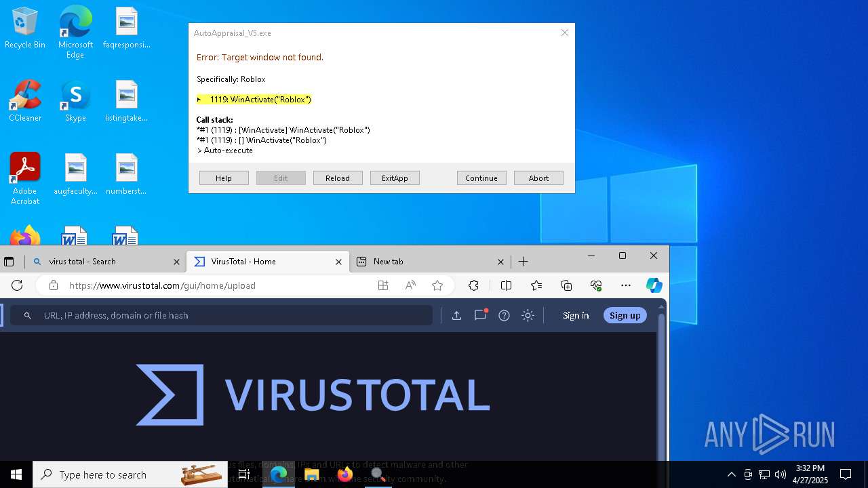
Task: Refresh the VirusTotal page
Action: (17, 285)
